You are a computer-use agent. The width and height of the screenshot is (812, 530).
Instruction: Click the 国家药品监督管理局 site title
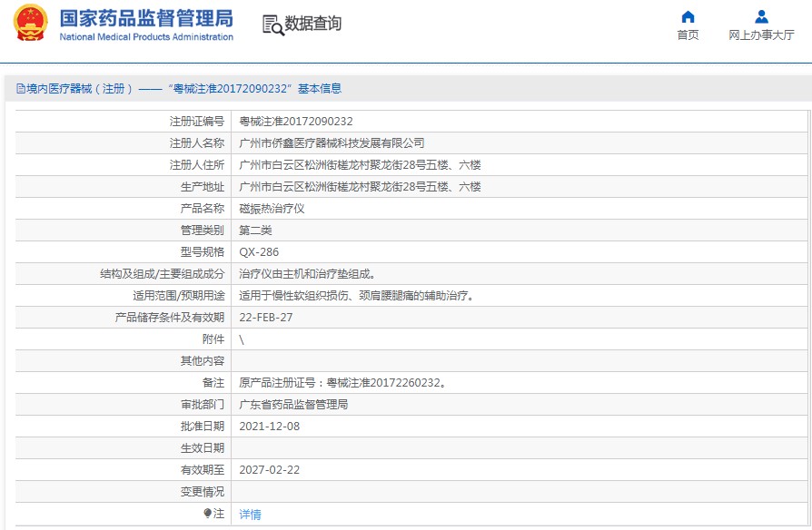145,18
